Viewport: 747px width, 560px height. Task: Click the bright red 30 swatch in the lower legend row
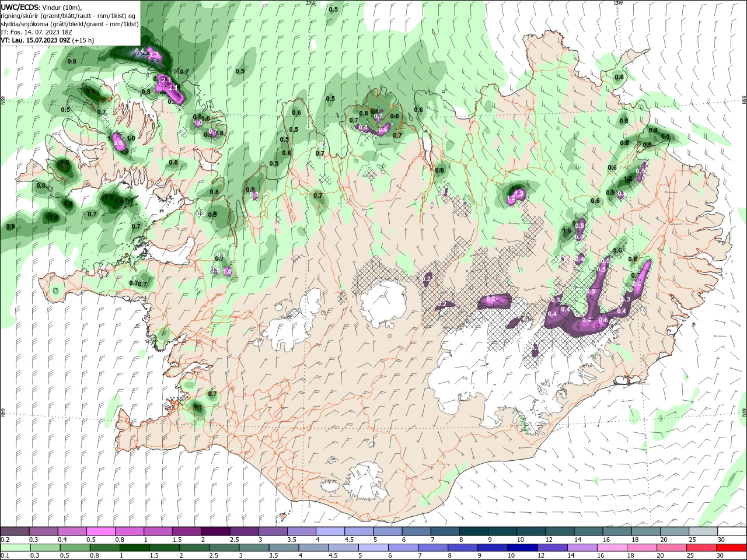pos(731,548)
